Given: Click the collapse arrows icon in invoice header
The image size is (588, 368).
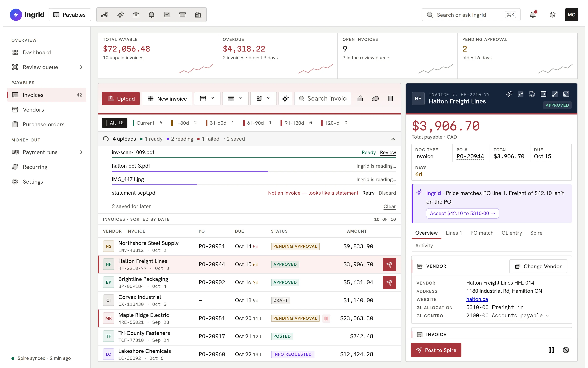Looking at the screenshot, I should coord(520,94).
